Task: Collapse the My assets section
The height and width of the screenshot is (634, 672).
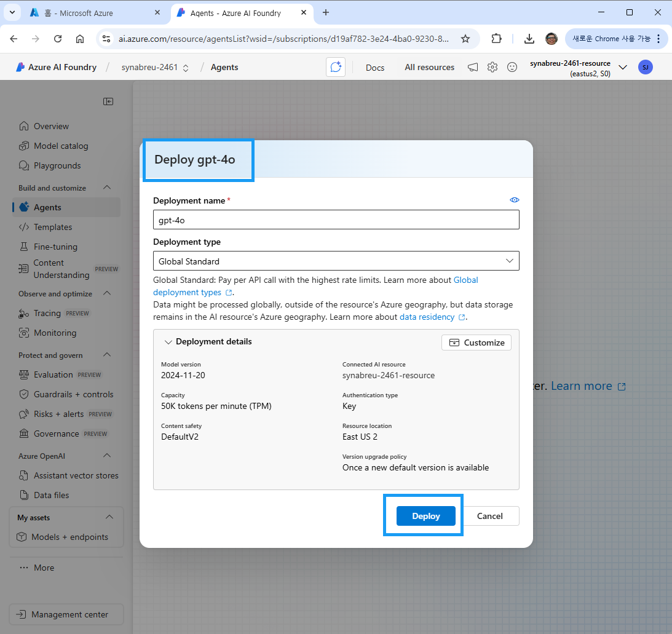Action: pyautogui.click(x=109, y=517)
